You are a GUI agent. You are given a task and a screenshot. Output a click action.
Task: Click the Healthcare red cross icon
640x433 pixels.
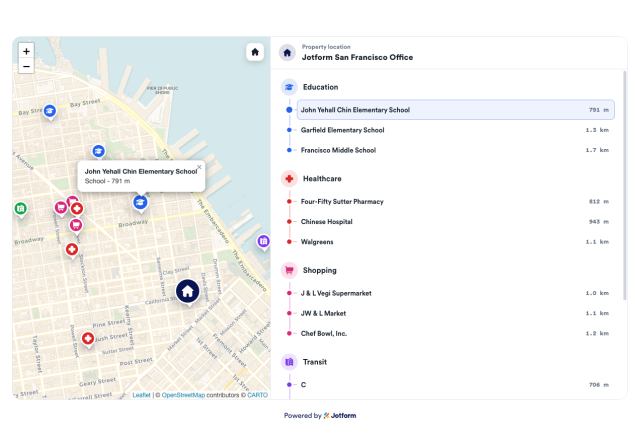coord(289,179)
